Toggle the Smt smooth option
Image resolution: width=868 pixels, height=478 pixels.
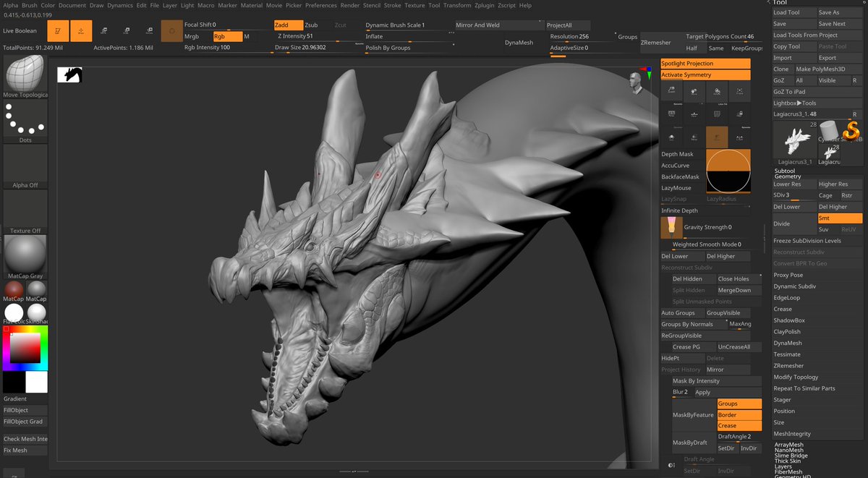pos(840,218)
